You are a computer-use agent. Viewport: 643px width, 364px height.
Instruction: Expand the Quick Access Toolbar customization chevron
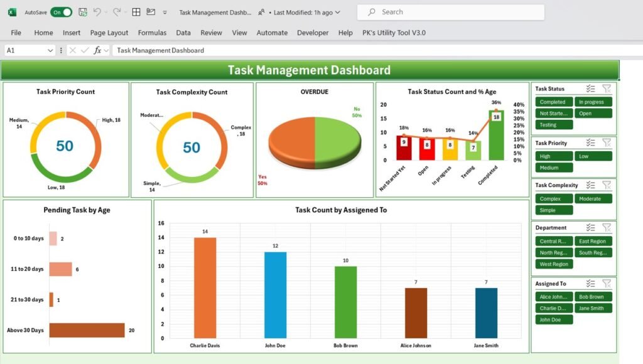[x=165, y=11]
